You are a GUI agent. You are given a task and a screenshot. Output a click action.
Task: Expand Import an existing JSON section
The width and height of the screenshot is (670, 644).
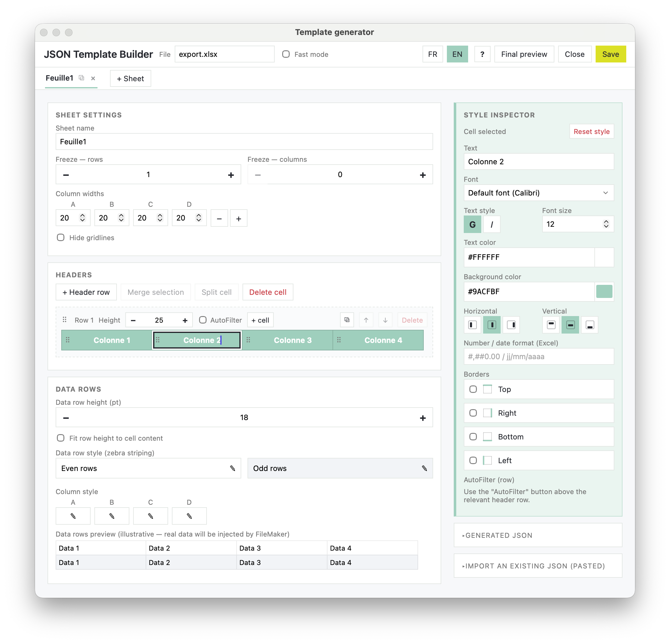538,566
